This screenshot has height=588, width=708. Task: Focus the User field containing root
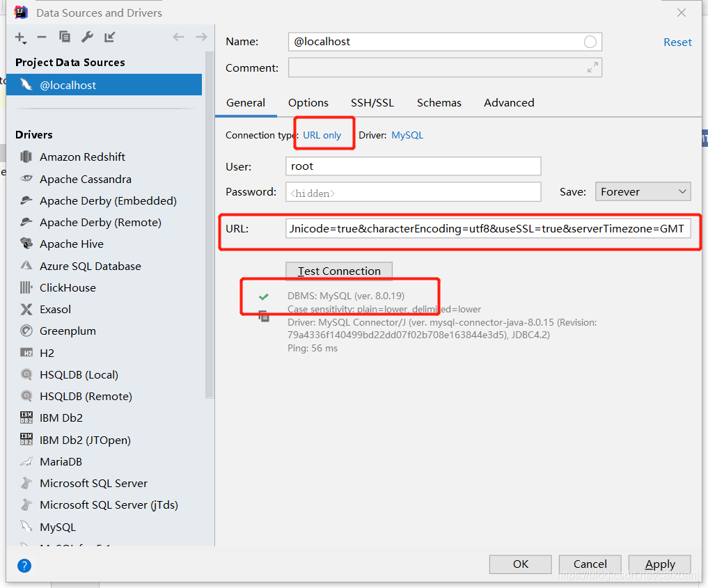tap(413, 166)
